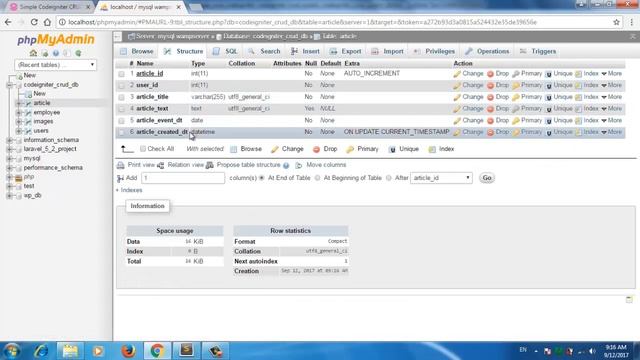Screen dimensions: 640x360
Task: Click the browser home button
Action: click(x=47, y=22)
